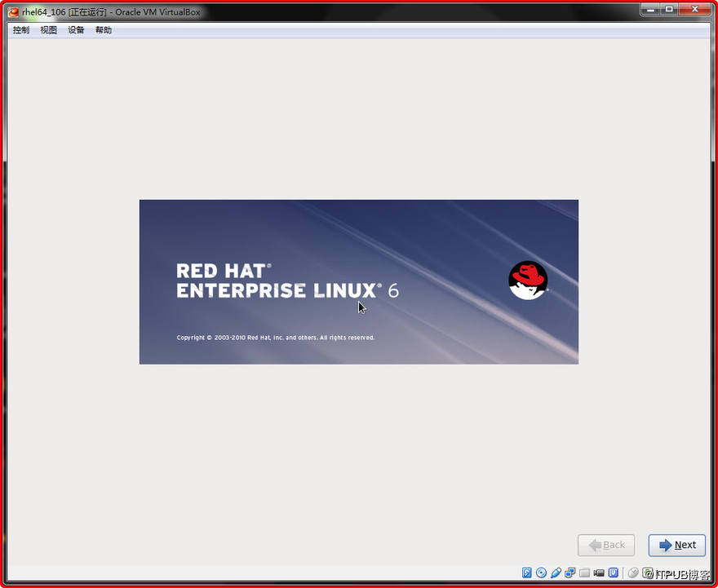Minimize the VirtualBox window
This screenshot has height=588, width=718.
651,10
